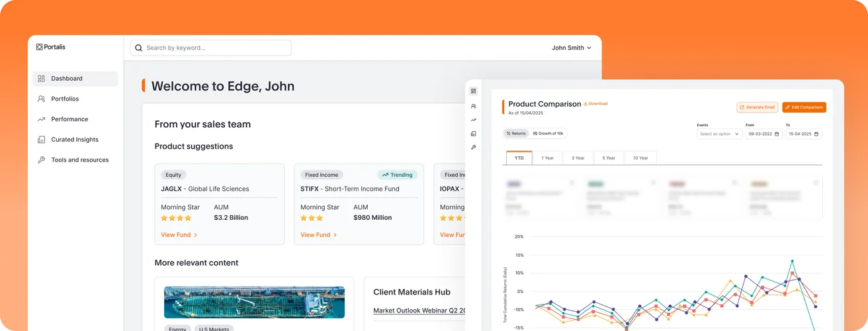Viewport: 868px width, 331px height.
Task: Open Dashboard in the left sidebar
Action: [x=75, y=79]
